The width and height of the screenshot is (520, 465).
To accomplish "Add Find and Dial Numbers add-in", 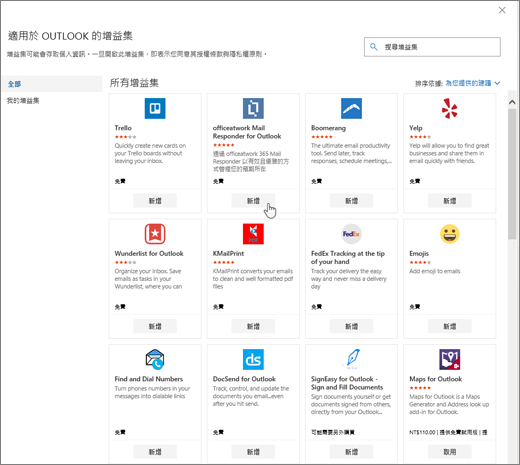I will [x=155, y=452].
